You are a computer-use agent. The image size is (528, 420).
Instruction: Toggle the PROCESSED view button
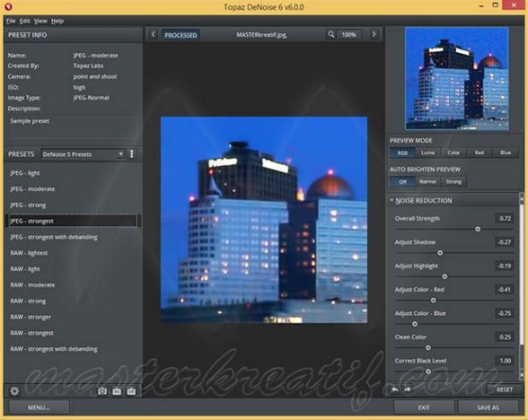coord(180,35)
